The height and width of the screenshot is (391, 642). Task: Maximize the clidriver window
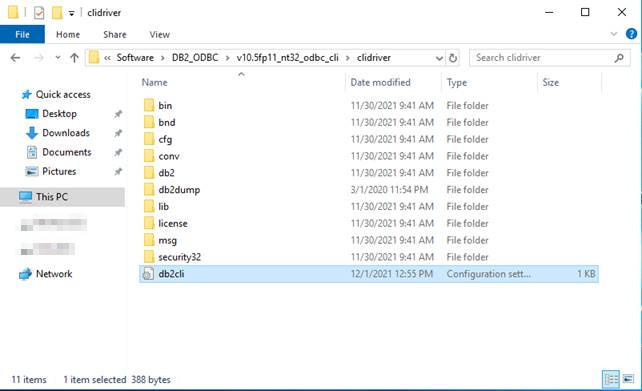[x=585, y=12]
